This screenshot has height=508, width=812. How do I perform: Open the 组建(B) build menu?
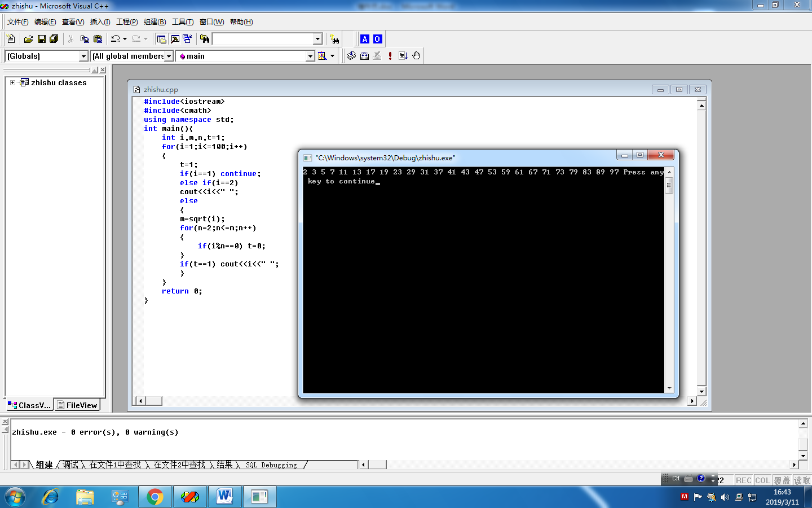point(155,22)
